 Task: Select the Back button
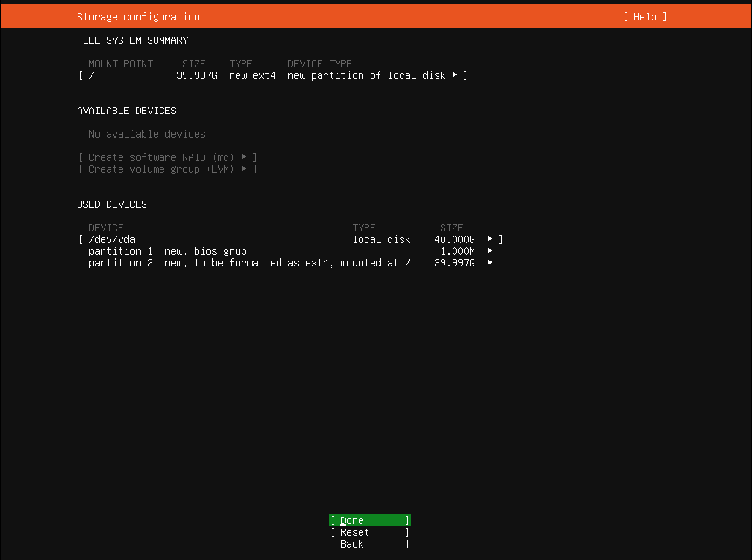click(x=369, y=543)
